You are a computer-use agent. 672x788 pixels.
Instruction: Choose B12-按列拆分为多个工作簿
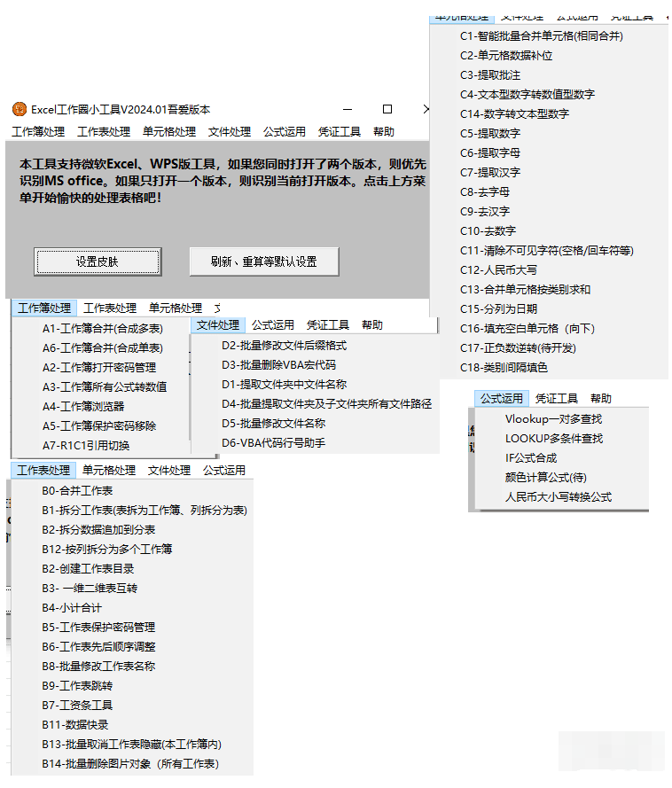107,550
